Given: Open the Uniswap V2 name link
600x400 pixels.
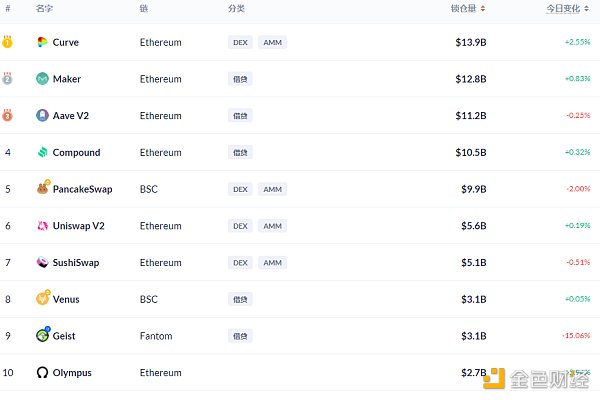Looking at the screenshot, I should tap(78, 226).
